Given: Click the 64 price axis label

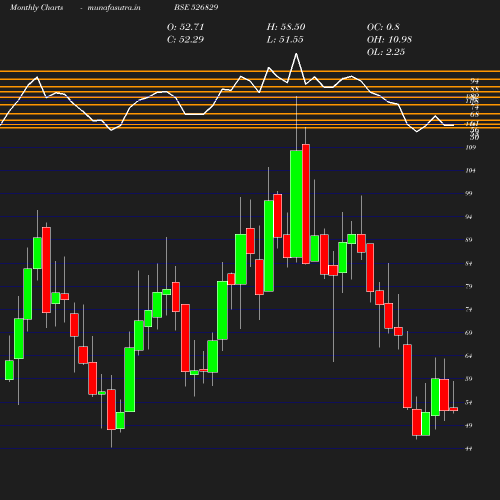Looking at the screenshot, I should point(469,356).
